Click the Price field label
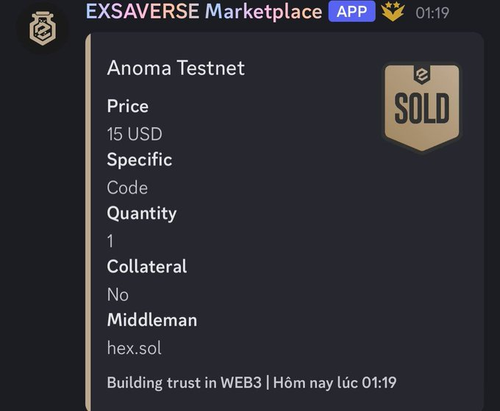Viewport: 500px width, 411px height. 128,106
